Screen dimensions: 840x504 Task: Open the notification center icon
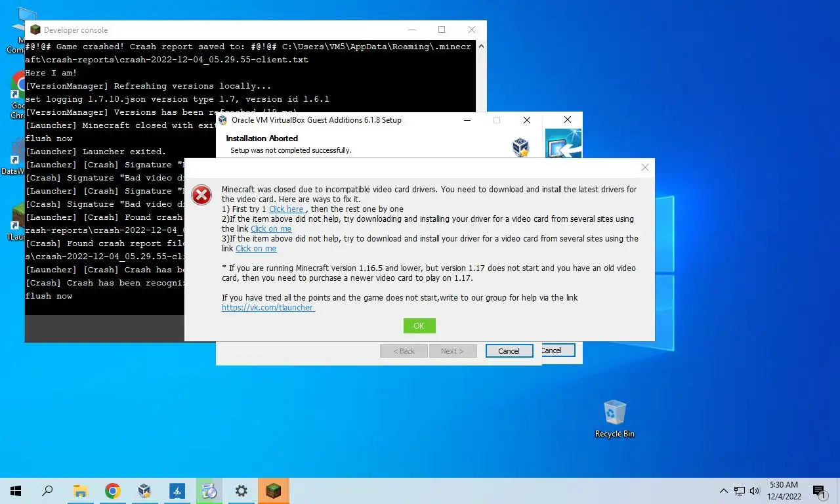(819, 491)
